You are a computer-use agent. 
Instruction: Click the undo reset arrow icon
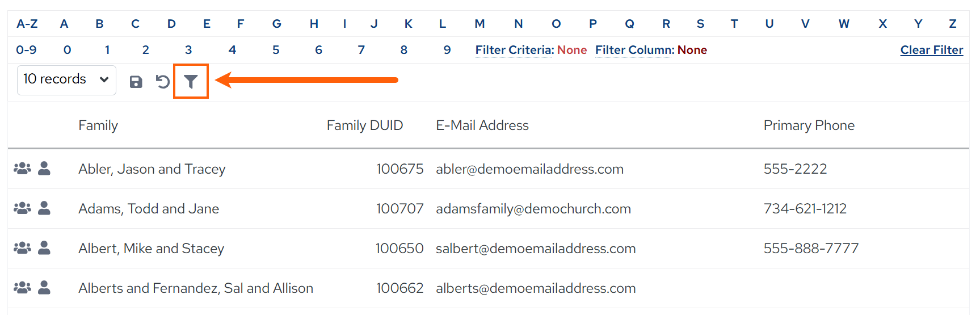(163, 82)
